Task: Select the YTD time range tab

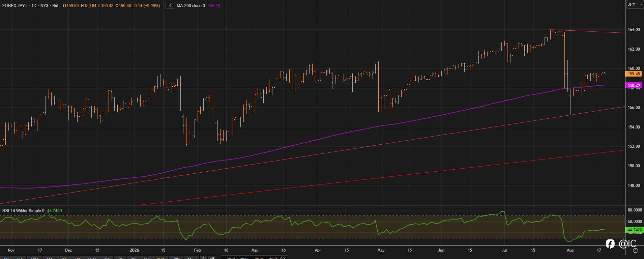Action: tap(92, 258)
